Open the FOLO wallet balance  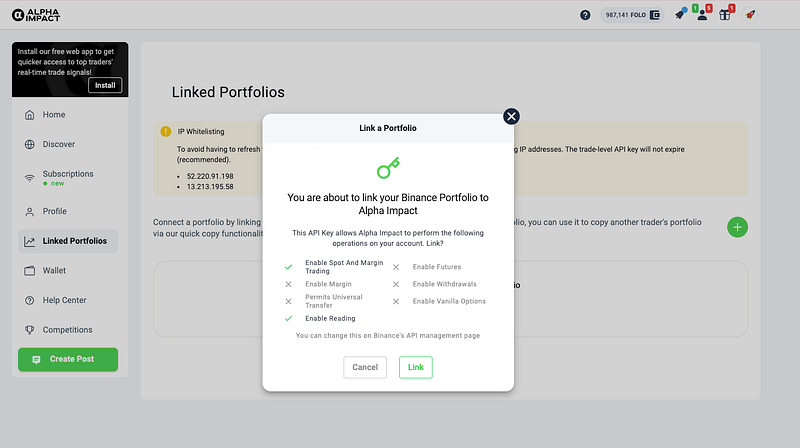tap(634, 15)
